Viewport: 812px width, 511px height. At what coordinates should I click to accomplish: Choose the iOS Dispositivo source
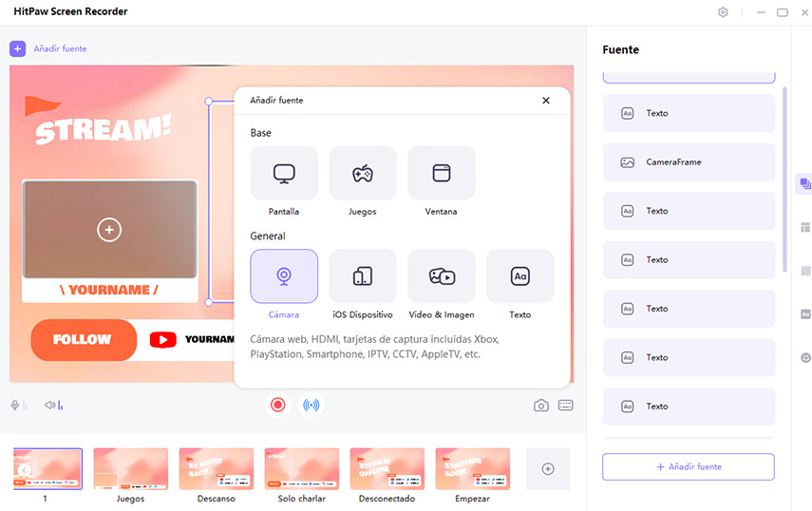pyautogui.click(x=363, y=276)
